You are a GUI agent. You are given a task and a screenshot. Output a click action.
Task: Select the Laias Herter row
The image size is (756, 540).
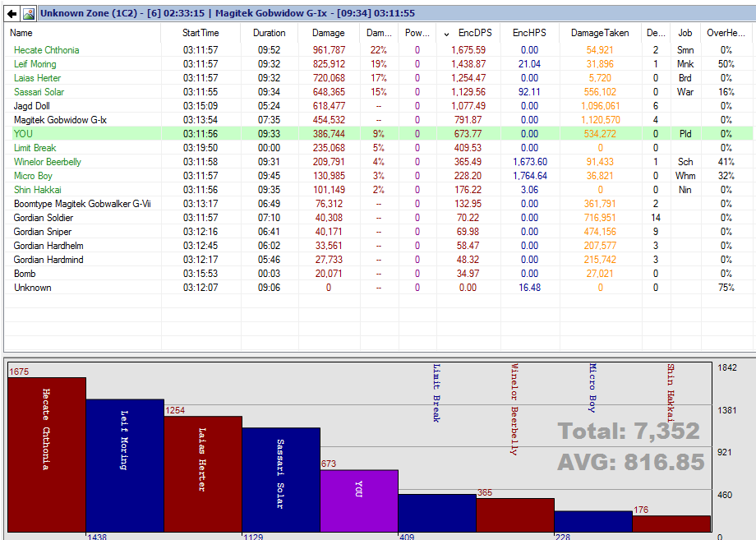click(x=379, y=78)
